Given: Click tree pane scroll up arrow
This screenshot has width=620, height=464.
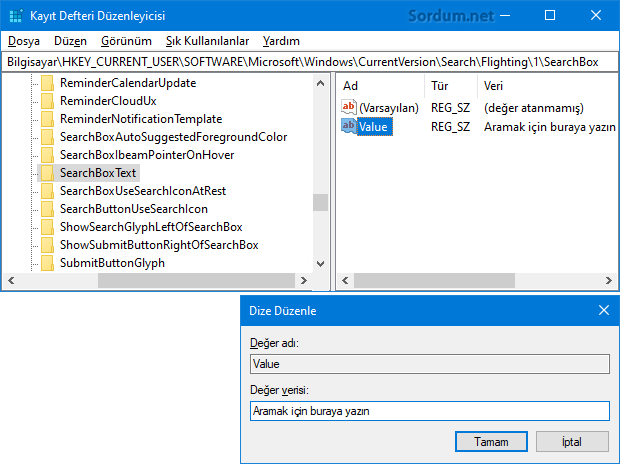Looking at the screenshot, I should (x=321, y=83).
